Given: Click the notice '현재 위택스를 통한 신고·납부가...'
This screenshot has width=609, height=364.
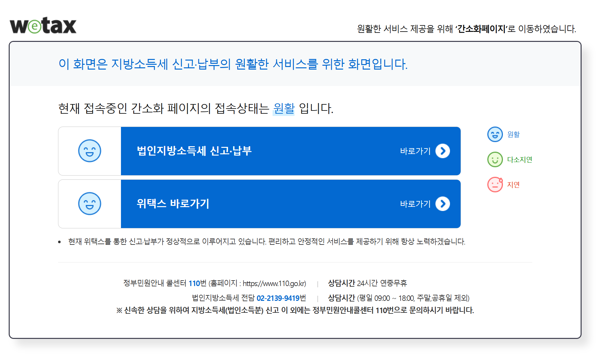Looking at the screenshot, I should 266,242.
